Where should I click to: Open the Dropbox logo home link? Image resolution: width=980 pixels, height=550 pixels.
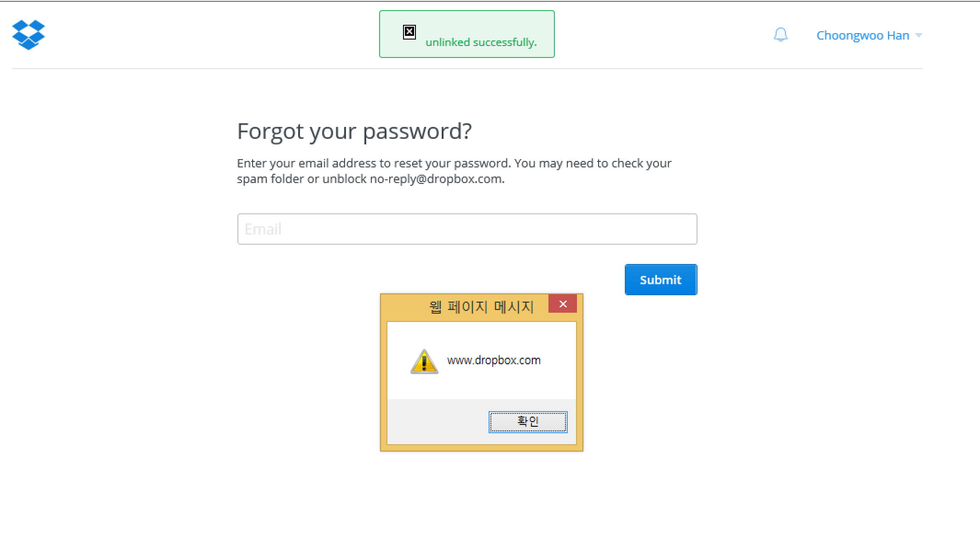[x=29, y=35]
